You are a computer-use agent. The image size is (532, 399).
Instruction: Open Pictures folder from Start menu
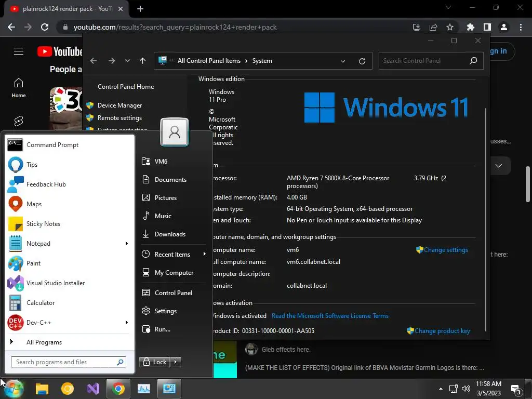pos(173,198)
